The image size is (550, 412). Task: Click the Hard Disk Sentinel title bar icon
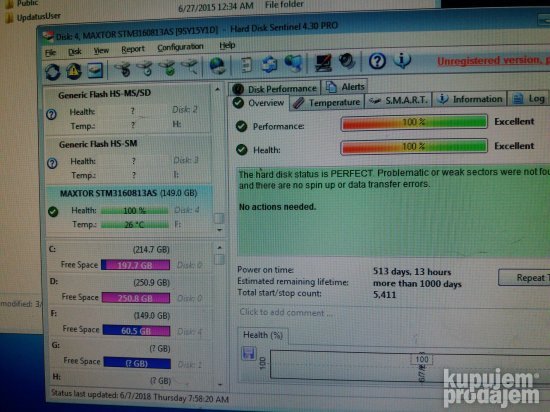(x=48, y=37)
